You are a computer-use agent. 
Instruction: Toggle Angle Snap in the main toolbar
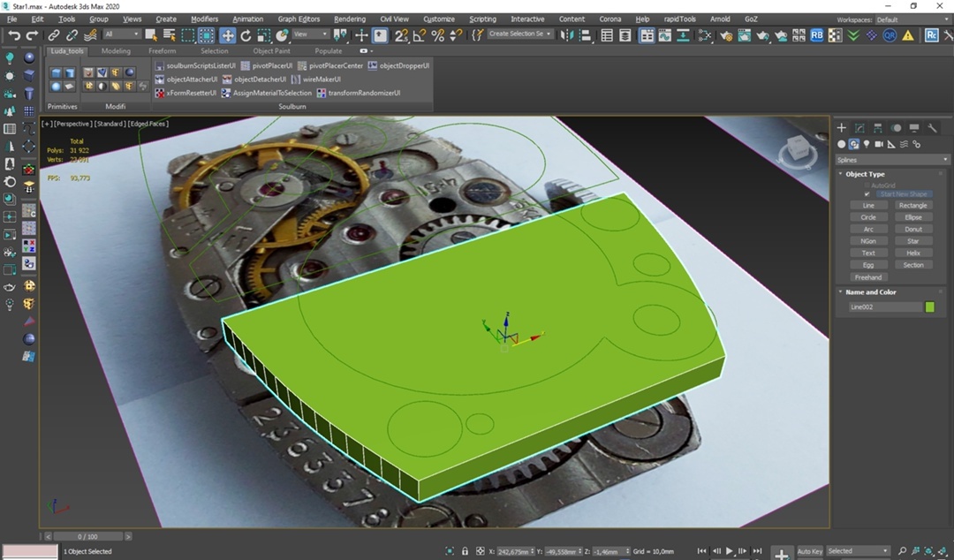(420, 35)
